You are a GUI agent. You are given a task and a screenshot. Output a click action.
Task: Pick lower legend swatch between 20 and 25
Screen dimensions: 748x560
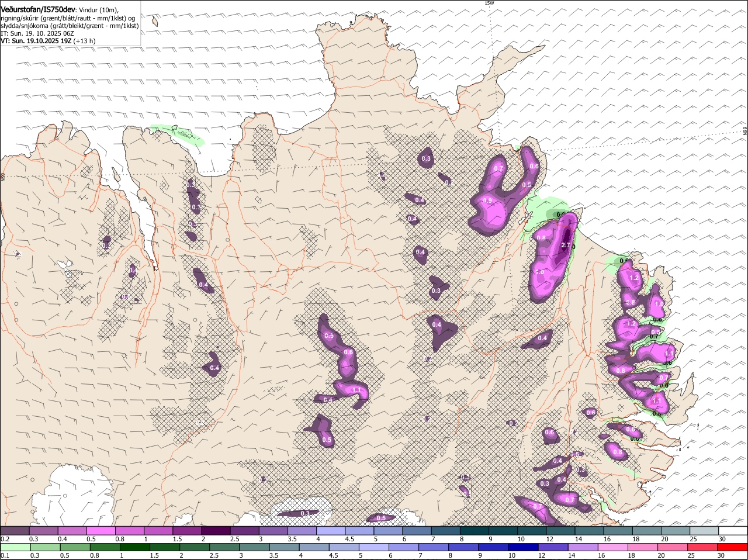(x=673, y=547)
